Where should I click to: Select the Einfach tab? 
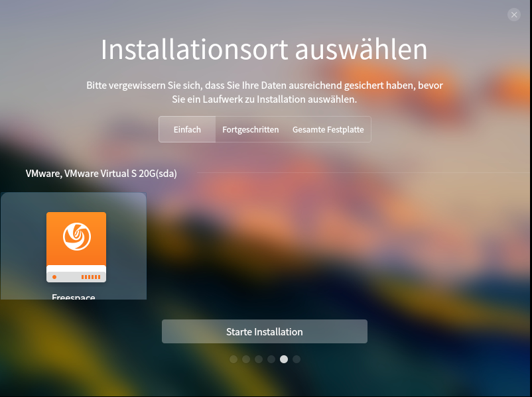pyautogui.click(x=187, y=129)
